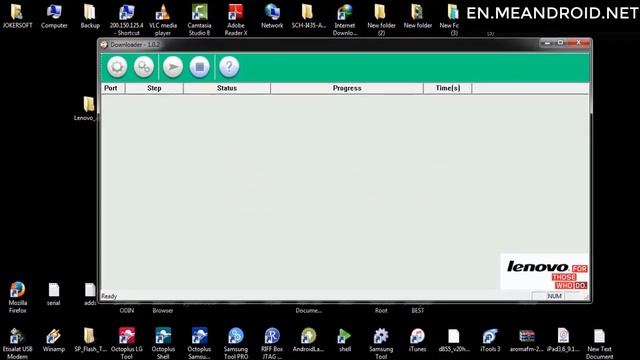Select the unnumbered "New folder" desktop icon

click(418, 17)
